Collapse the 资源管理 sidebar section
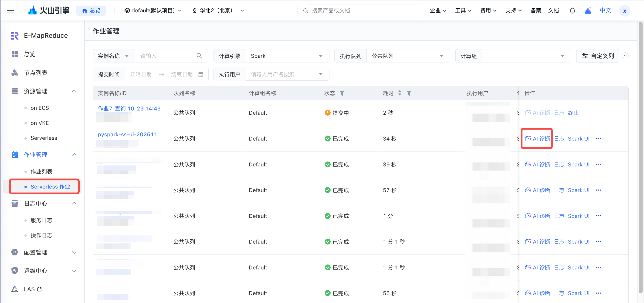Viewport: 644px width, 303px height. pos(74,91)
